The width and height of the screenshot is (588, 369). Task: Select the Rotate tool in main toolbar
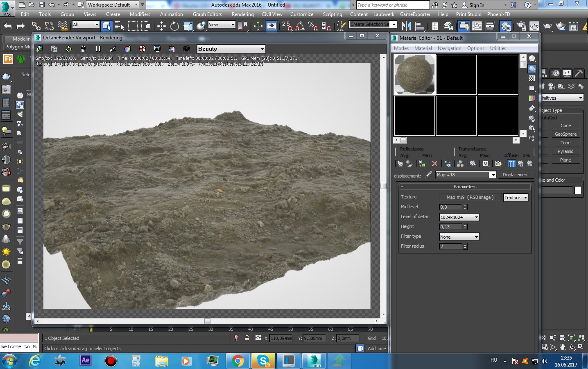[174, 26]
